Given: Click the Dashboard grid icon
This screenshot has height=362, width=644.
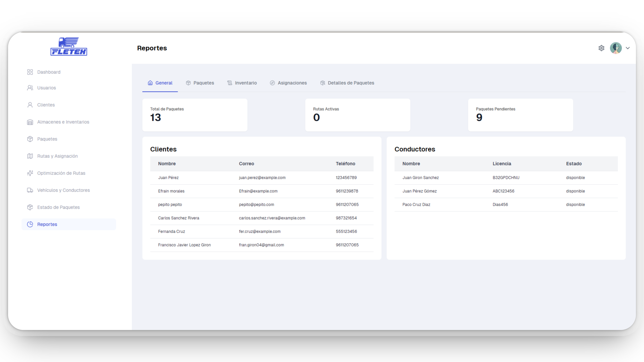Looking at the screenshot, I should [x=30, y=72].
